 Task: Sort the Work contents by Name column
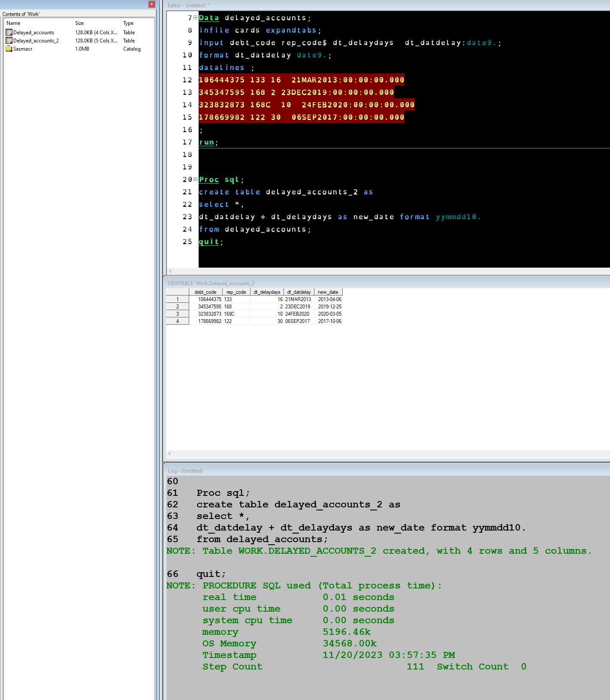coord(38,23)
